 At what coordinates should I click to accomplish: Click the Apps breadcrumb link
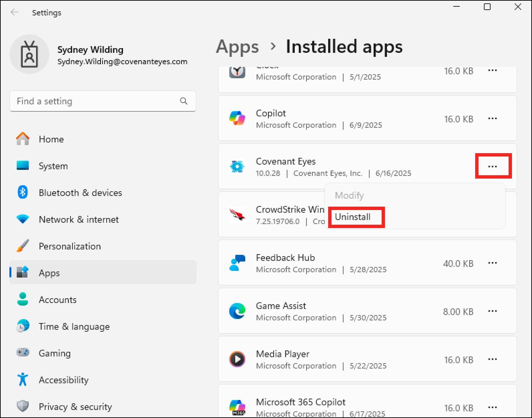[x=237, y=47]
